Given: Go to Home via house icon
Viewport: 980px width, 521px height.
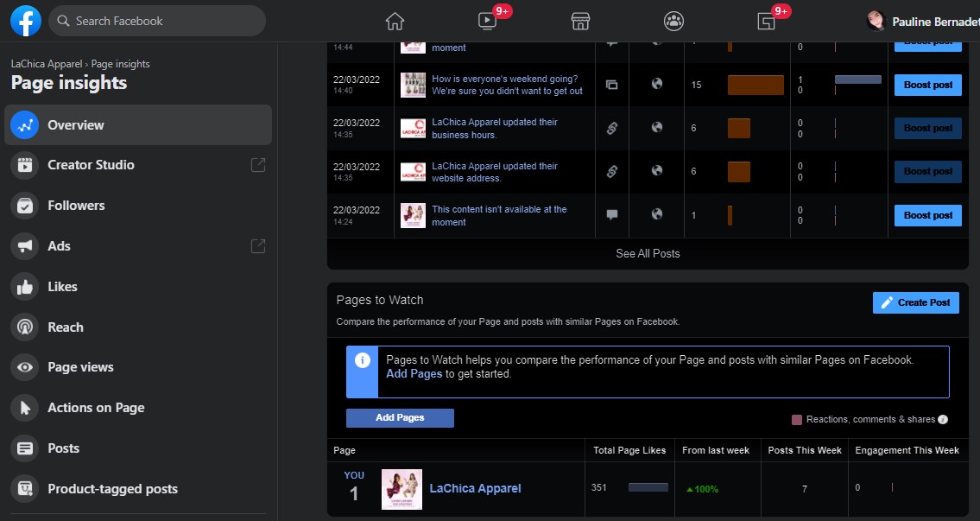Looking at the screenshot, I should [395, 22].
